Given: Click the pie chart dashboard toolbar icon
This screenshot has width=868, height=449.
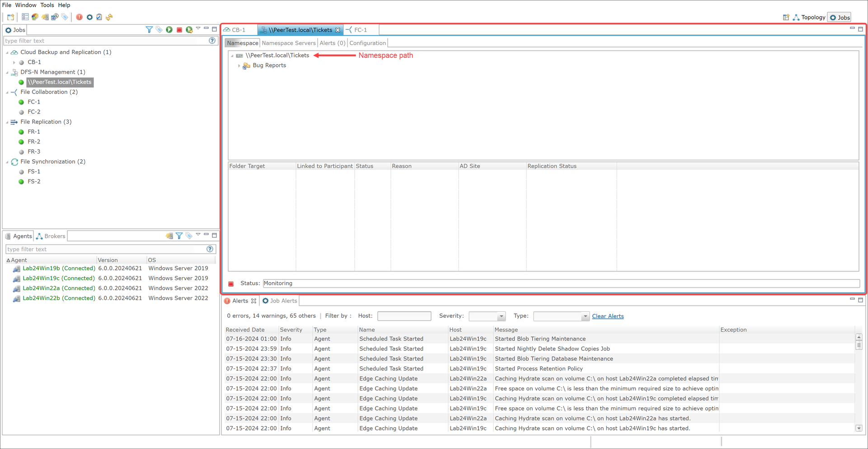Looking at the screenshot, I should pyautogui.click(x=35, y=17).
